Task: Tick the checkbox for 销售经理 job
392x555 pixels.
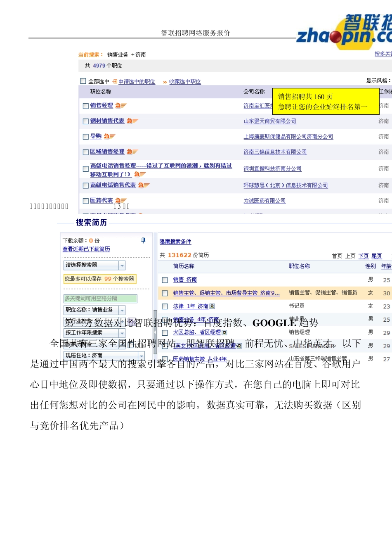Action: coord(86,106)
